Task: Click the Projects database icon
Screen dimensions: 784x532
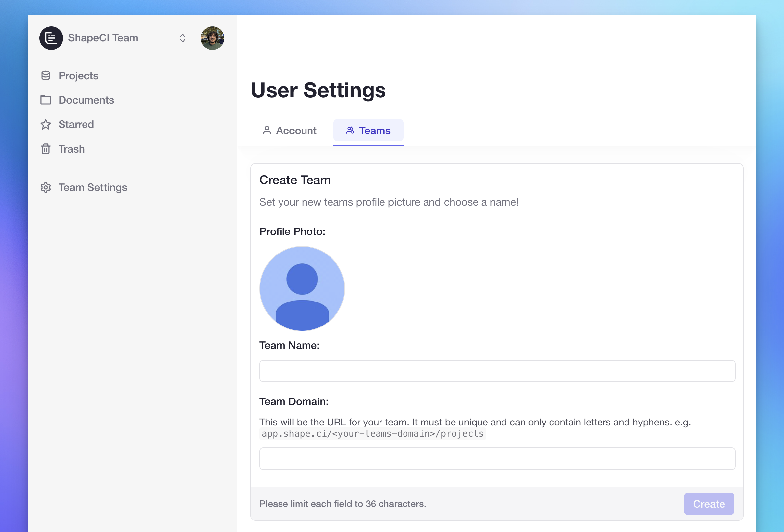Action: [x=46, y=76]
